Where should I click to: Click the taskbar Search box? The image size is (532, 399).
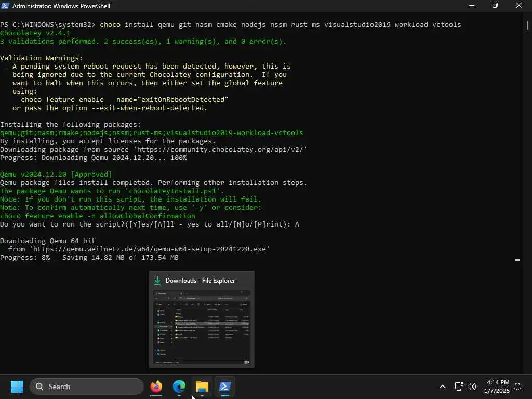[x=87, y=387]
